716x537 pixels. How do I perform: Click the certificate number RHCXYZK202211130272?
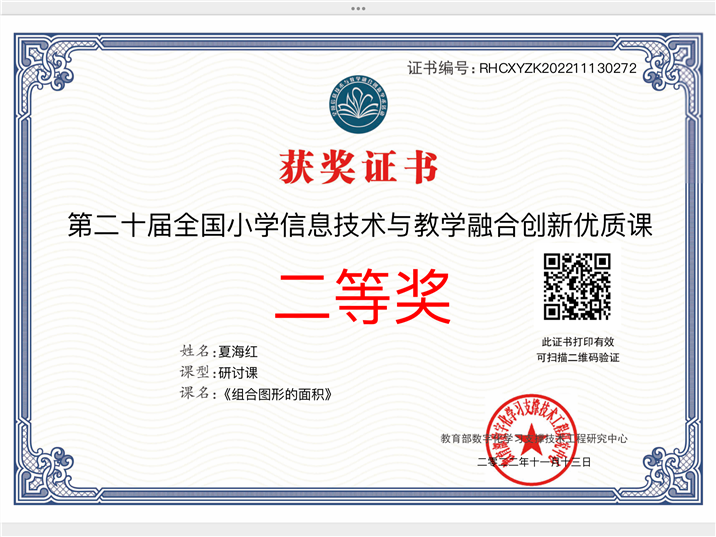coord(558,68)
